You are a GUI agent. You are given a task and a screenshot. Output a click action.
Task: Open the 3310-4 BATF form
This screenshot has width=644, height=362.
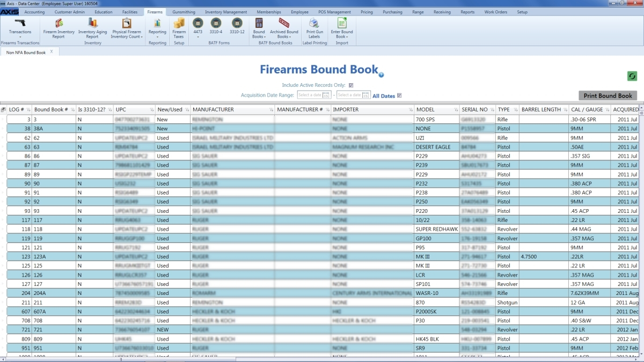216,25
